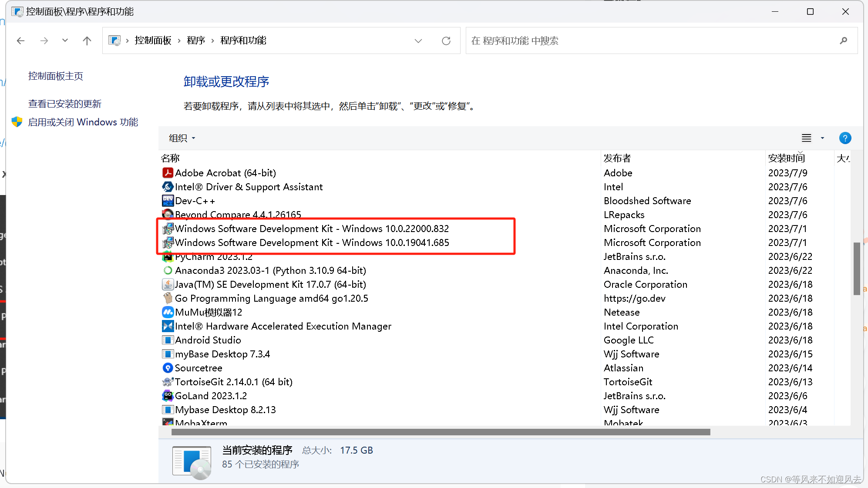The image size is (868, 488).
Task: Click the Anaconda3 program icon
Action: pos(168,270)
